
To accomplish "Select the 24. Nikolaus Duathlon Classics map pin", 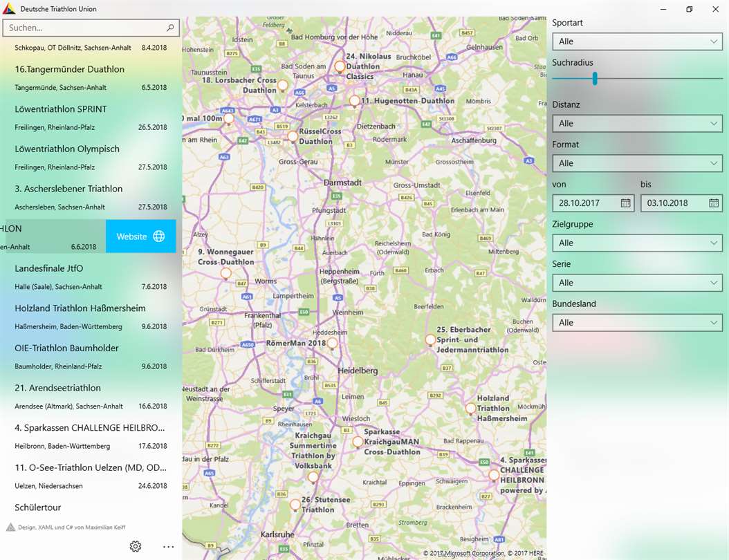I will click(340, 67).
